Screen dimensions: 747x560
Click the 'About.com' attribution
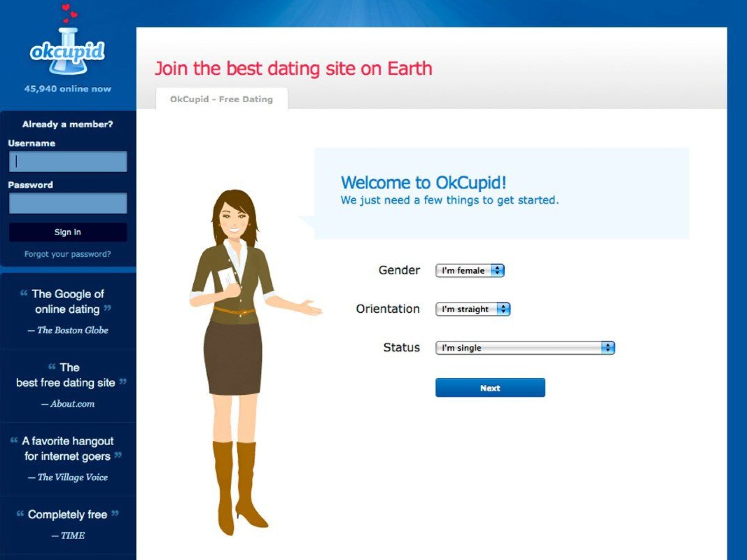68,404
